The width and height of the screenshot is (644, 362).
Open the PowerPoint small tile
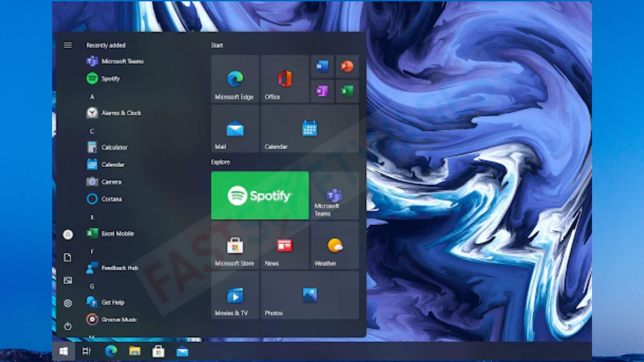347,66
